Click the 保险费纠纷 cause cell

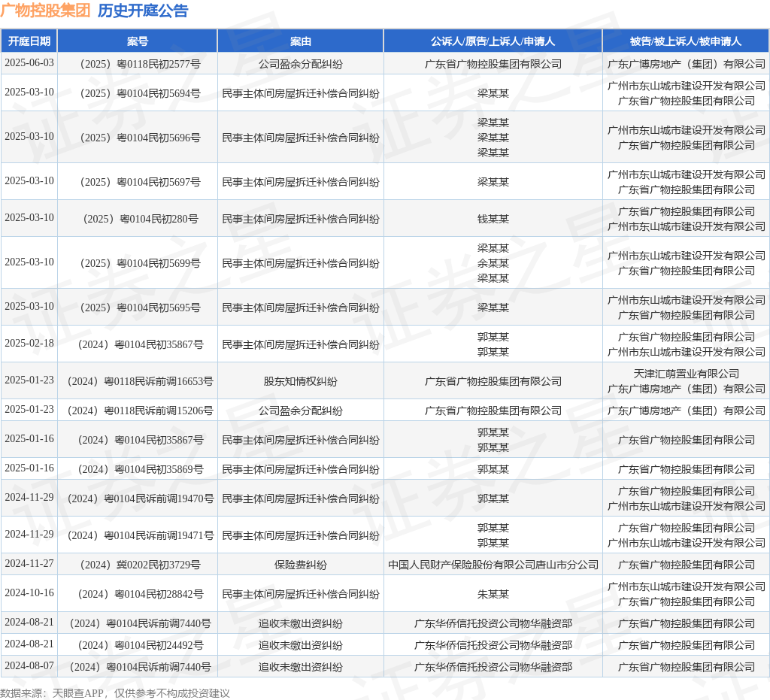(x=301, y=565)
